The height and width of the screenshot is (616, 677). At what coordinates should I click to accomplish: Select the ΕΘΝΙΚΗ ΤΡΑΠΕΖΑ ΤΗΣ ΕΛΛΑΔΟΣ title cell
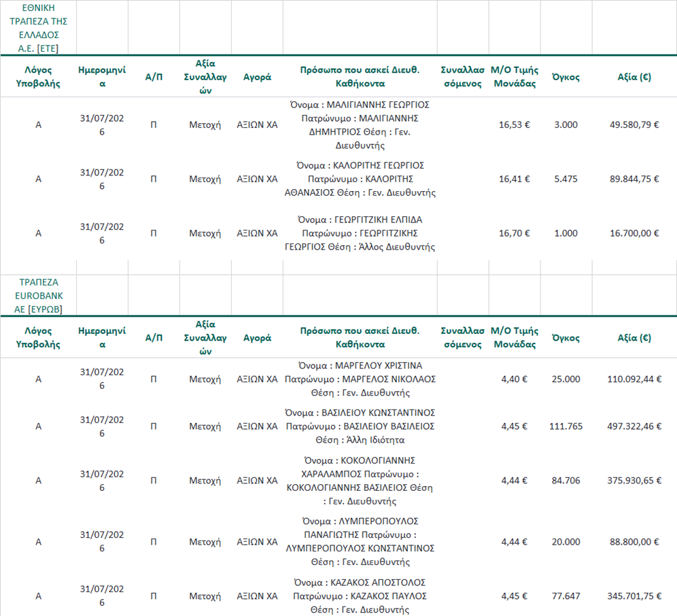click(39, 28)
